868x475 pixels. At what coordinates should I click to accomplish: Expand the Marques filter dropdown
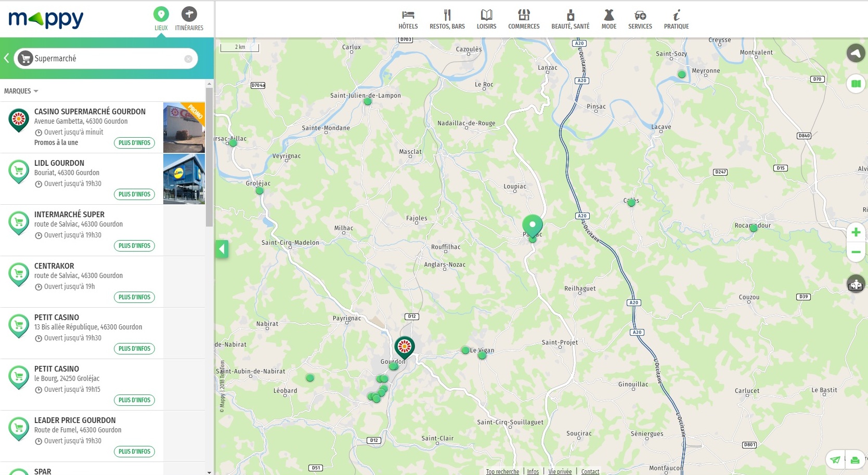tap(21, 91)
